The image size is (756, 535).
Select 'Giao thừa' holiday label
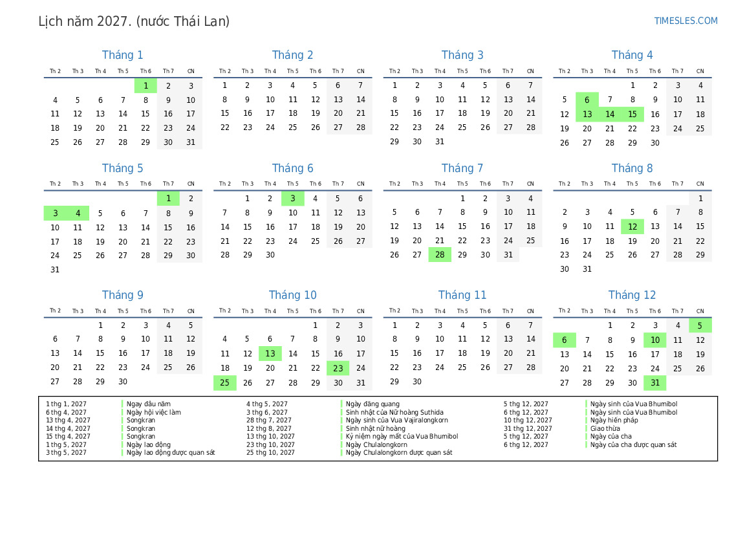[605, 428]
